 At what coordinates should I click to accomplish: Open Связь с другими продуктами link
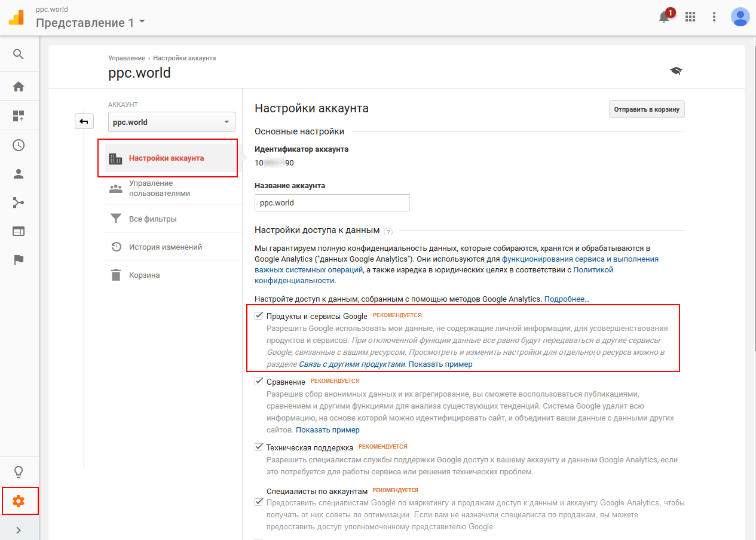(352, 364)
